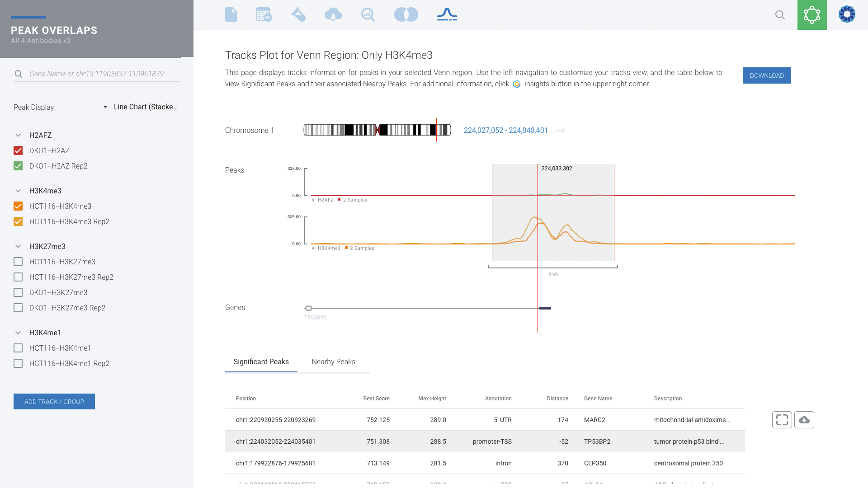Enable HCT116--H3K27me3 track checkbox
Image resolution: width=868 pixels, height=488 pixels.
[18, 262]
